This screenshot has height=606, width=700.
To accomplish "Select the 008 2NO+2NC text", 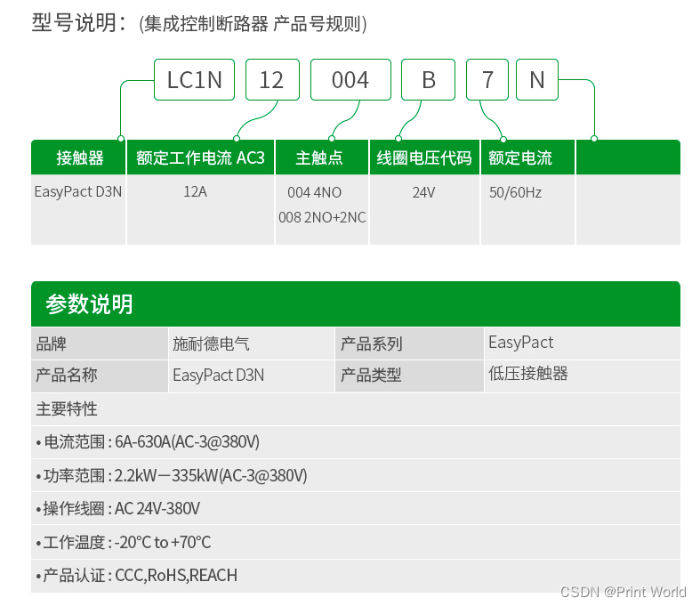I will pos(322,217).
